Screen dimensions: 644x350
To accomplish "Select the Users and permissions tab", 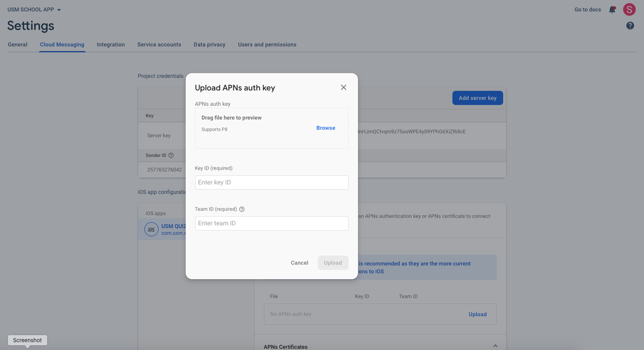I will pos(267,44).
